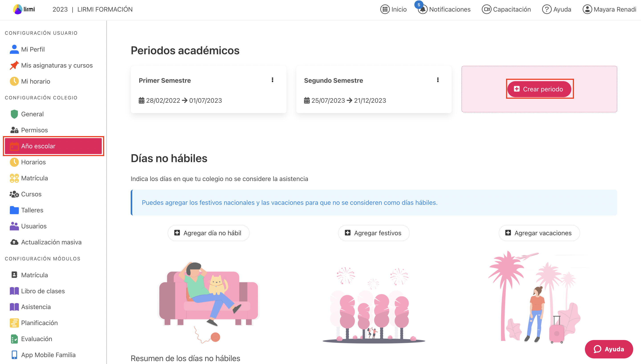The image size is (641, 364).
Task: Open the Notificaciones bell icon
Action: 423,10
